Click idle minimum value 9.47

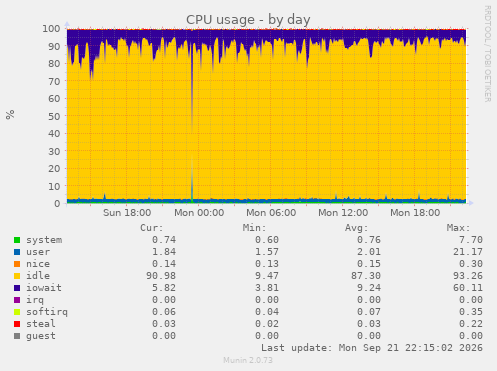[x=267, y=276]
